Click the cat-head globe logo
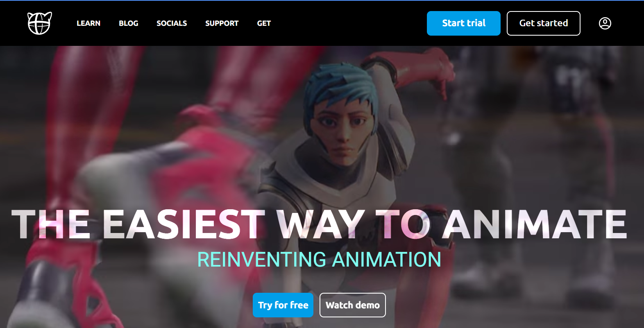Image resolution: width=644 pixels, height=328 pixels. [39, 23]
